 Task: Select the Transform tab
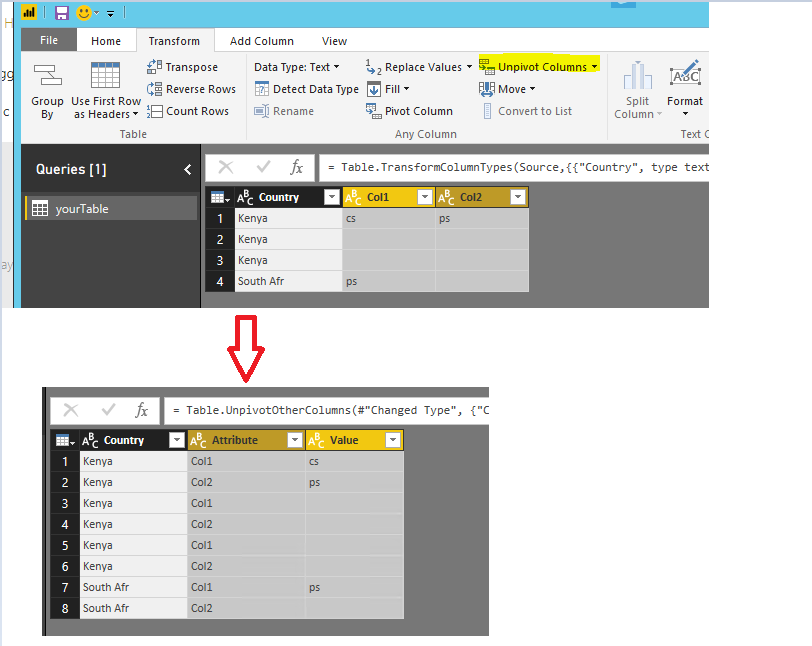tap(174, 41)
